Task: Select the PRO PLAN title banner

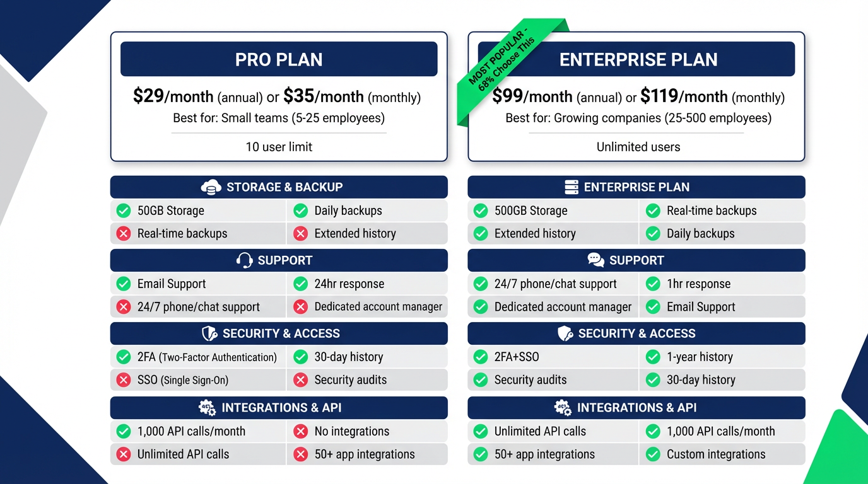Action: click(279, 59)
